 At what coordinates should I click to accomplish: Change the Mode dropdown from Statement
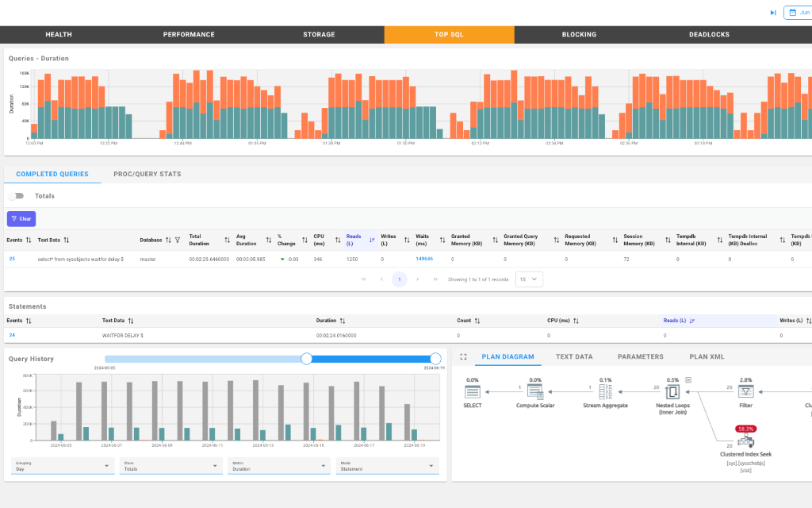(x=387, y=466)
